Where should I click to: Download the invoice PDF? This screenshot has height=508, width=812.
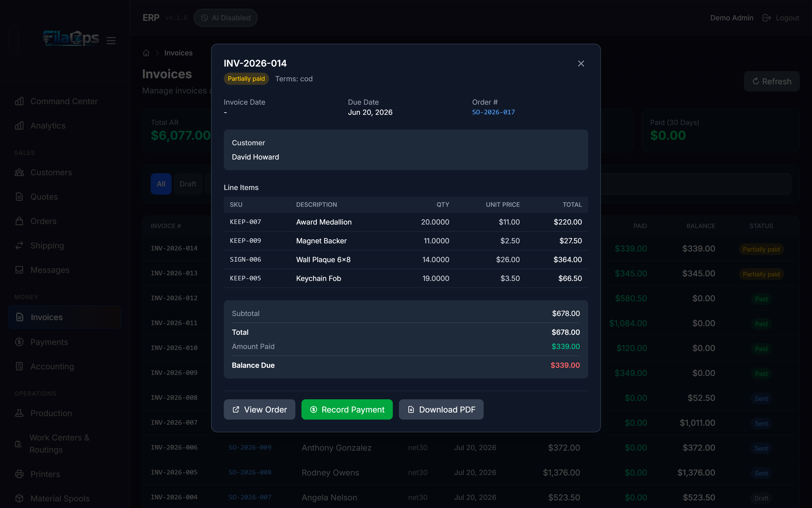click(441, 409)
